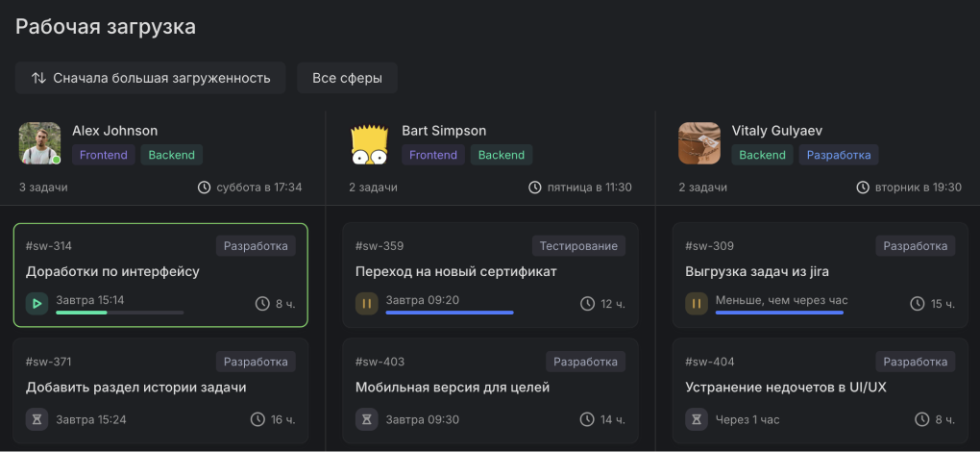Screen dimensions: 980x452
Task: Click the Разработка tag under Vitaly Gulyaev
Action: point(838,155)
